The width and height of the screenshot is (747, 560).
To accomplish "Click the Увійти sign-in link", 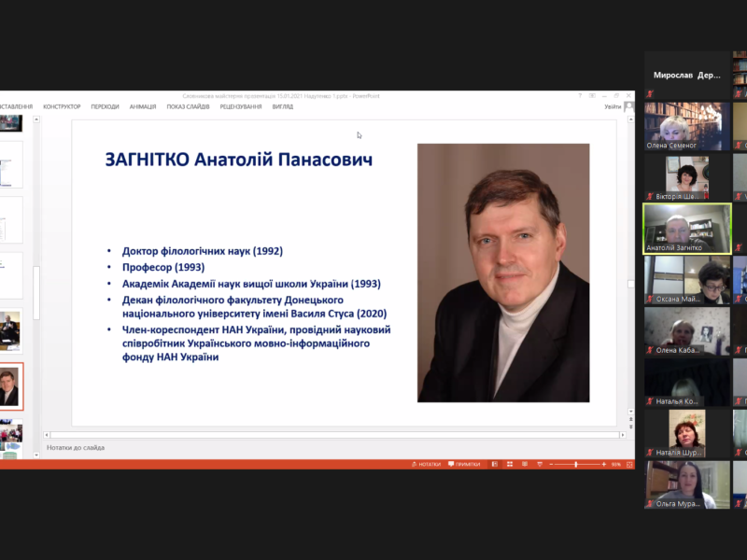I will click(x=613, y=106).
